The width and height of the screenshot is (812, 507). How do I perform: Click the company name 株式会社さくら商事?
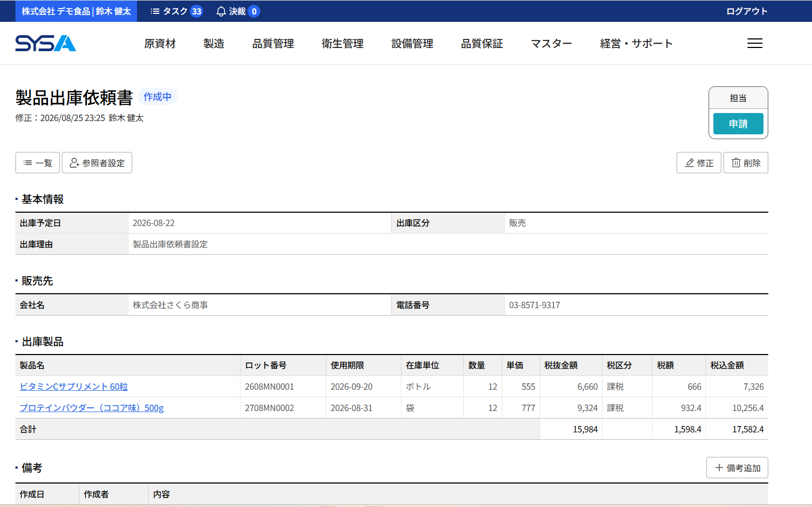pos(170,305)
